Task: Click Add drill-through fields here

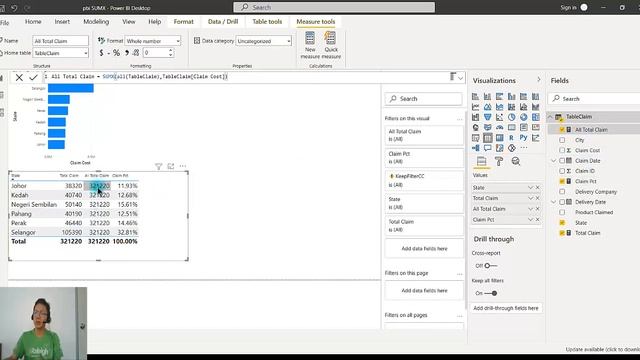Action: [x=506, y=308]
